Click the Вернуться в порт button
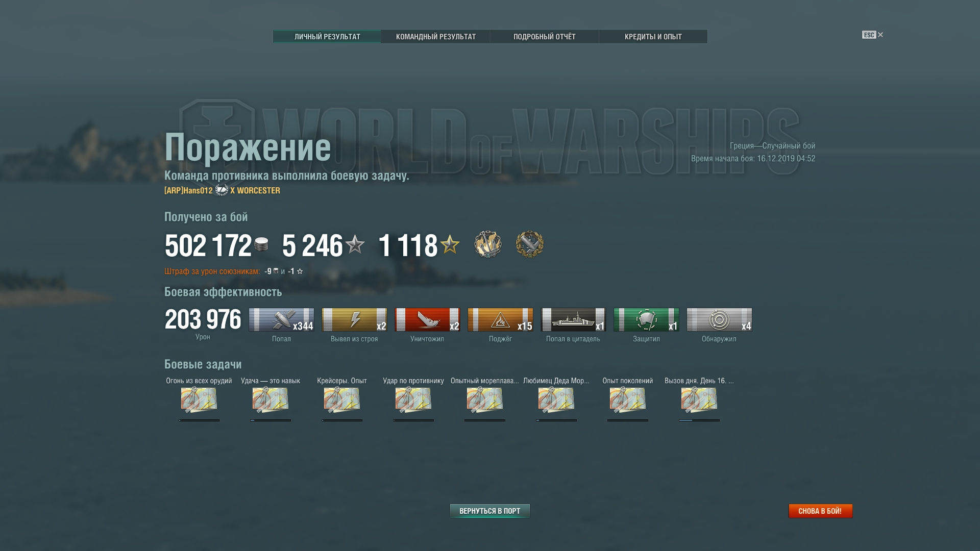 (490, 511)
